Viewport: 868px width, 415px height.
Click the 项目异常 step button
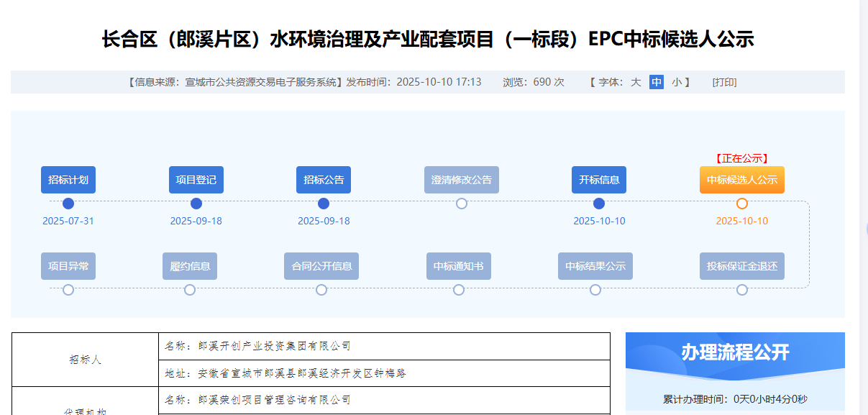(68, 266)
